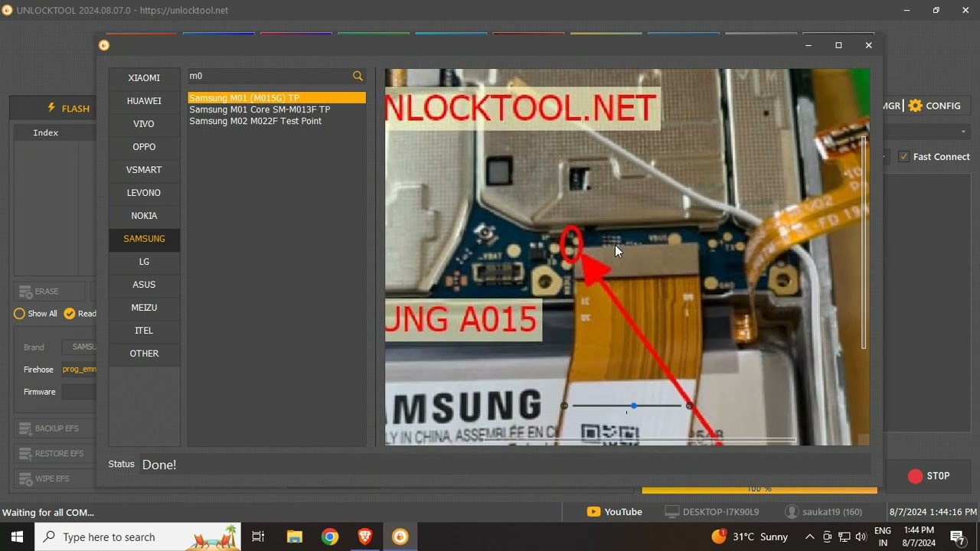The image size is (980, 551).
Task: Click the volume speaker tray icon
Action: [x=861, y=537]
